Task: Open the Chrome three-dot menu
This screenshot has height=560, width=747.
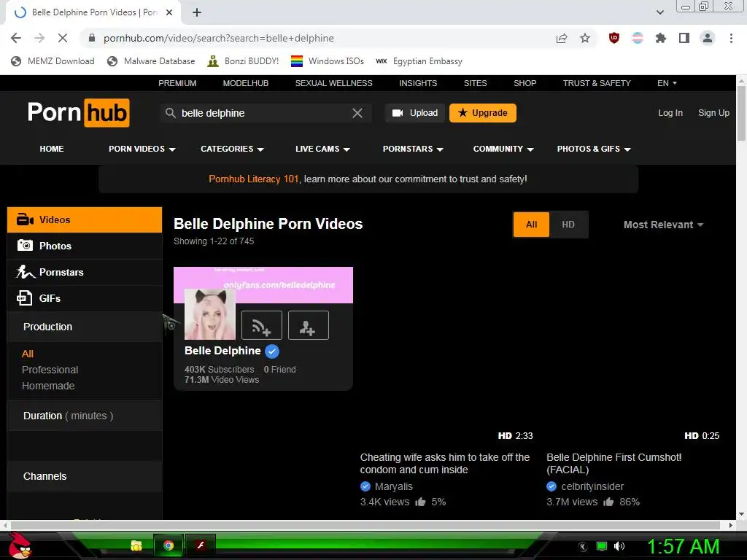Action: click(731, 38)
